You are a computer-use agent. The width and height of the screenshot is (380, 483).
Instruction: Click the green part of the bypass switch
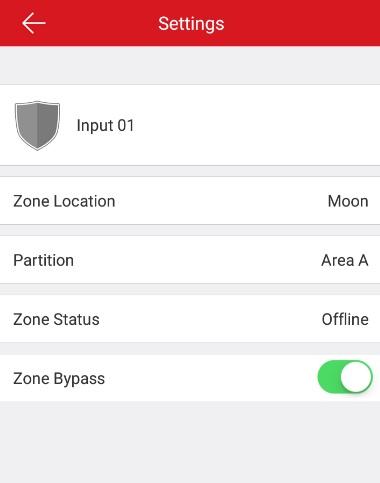329,377
